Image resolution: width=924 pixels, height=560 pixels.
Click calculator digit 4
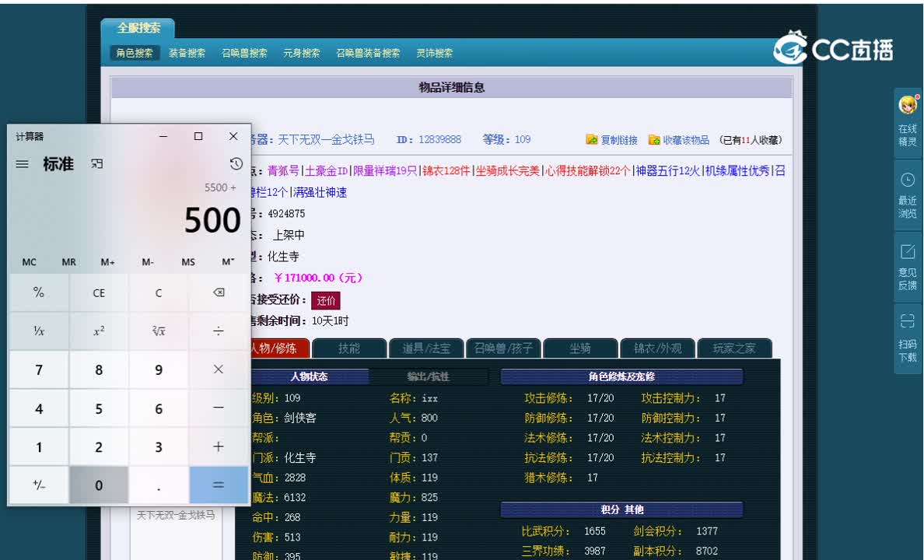pos(39,408)
